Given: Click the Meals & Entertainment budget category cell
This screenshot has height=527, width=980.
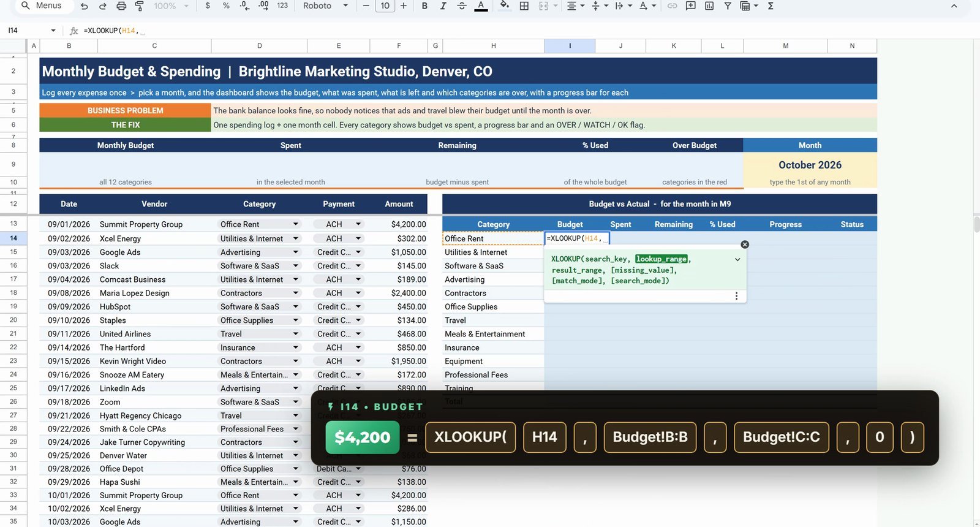Looking at the screenshot, I should 493,334.
